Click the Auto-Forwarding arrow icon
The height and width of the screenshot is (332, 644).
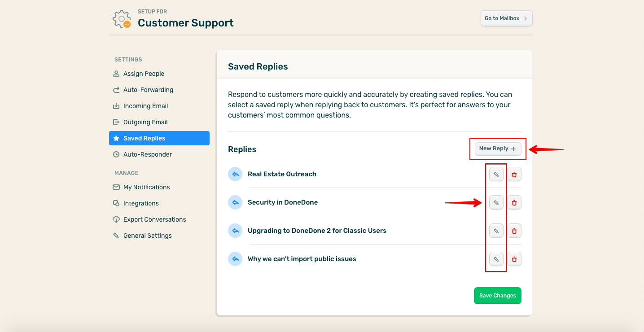pos(116,90)
